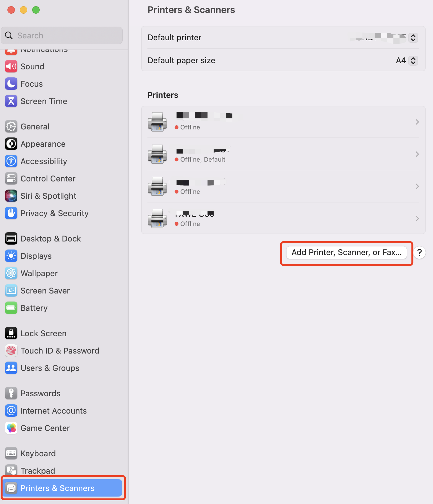This screenshot has height=504, width=433.
Task: Click the Offline, Default printer thumbnail
Action: click(x=157, y=154)
